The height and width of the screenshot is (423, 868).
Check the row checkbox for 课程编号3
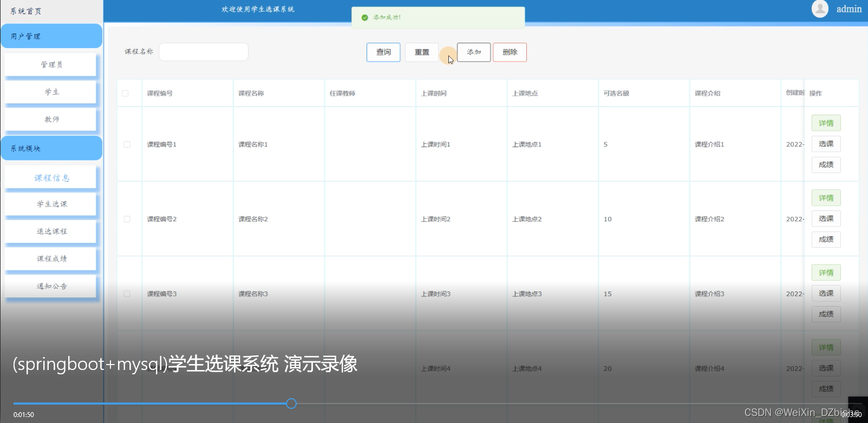pyautogui.click(x=127, y=294)
